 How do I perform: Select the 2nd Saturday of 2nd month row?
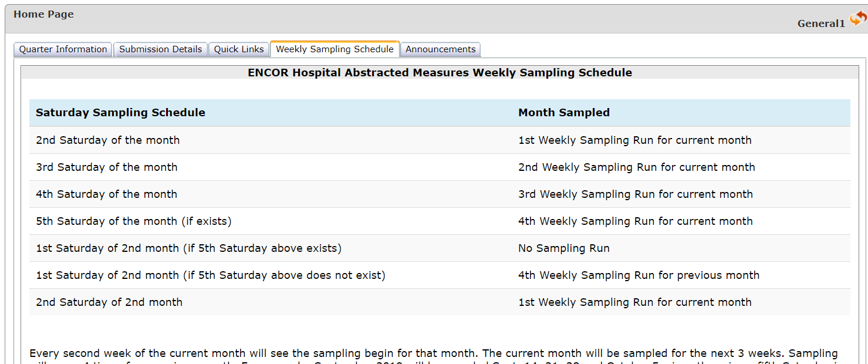tap(440, 302)
